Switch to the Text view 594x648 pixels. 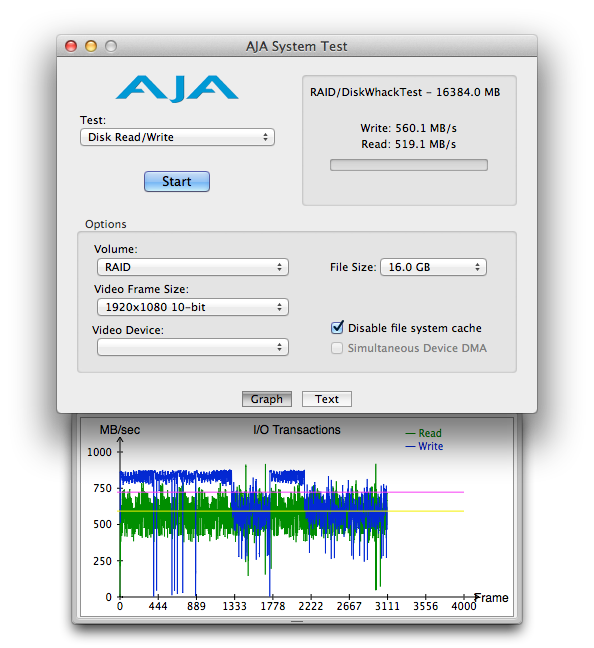tap(327, 399)
